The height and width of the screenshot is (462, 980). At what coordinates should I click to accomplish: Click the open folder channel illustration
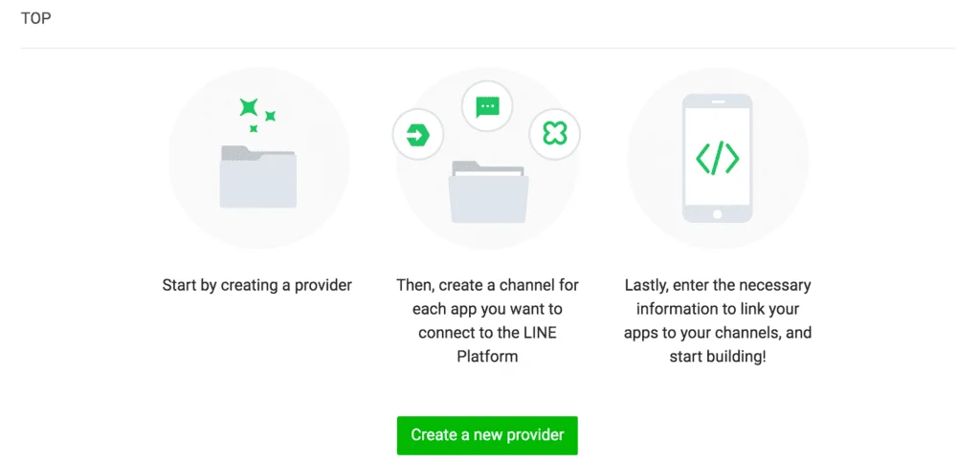(x=488, y=191)
